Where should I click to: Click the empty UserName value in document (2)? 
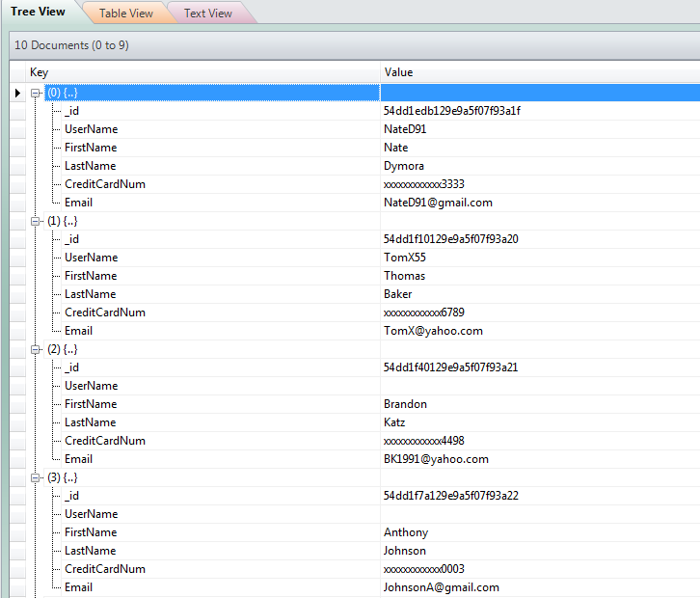(540, 386)
